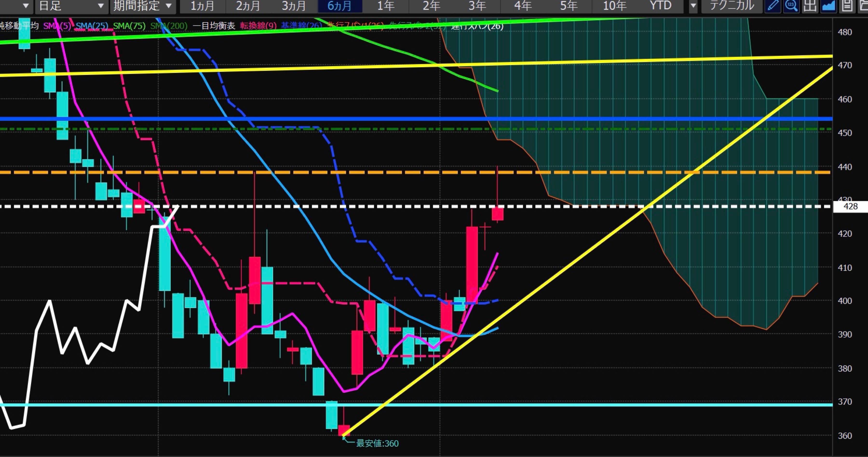Toggle the blue area chart icon
The width and height of the screenshot is (868, 457).
pyautogui.click(x=828, y=6)
